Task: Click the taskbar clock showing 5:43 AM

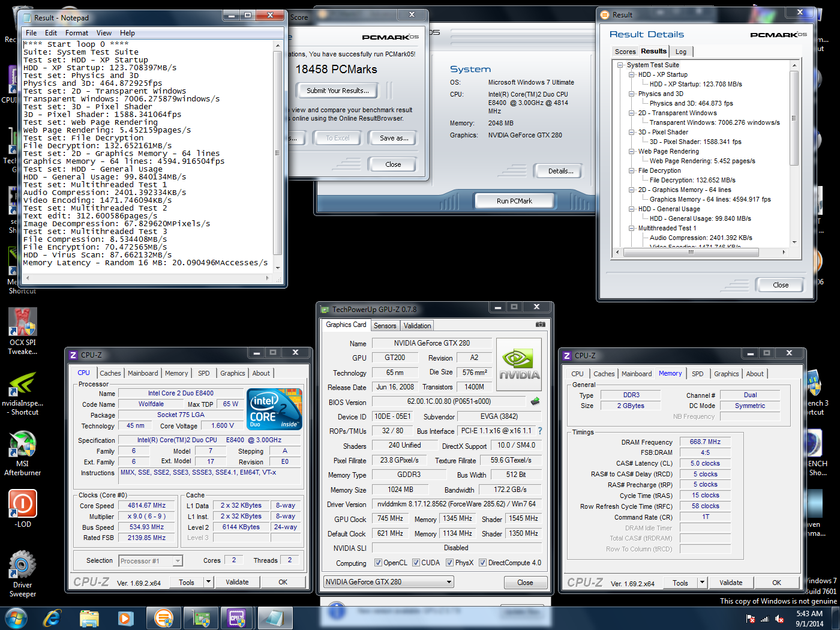Action: tap(809, 619)
